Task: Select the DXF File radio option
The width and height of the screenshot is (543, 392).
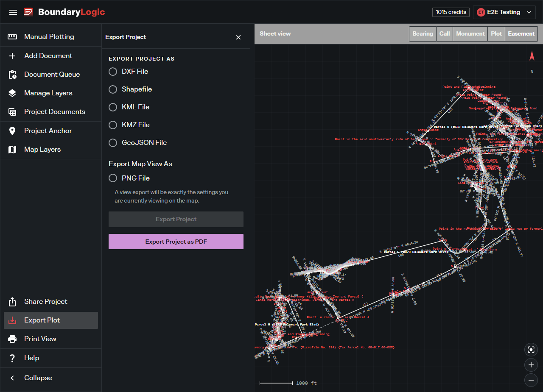Action: (x=113, y=72)
